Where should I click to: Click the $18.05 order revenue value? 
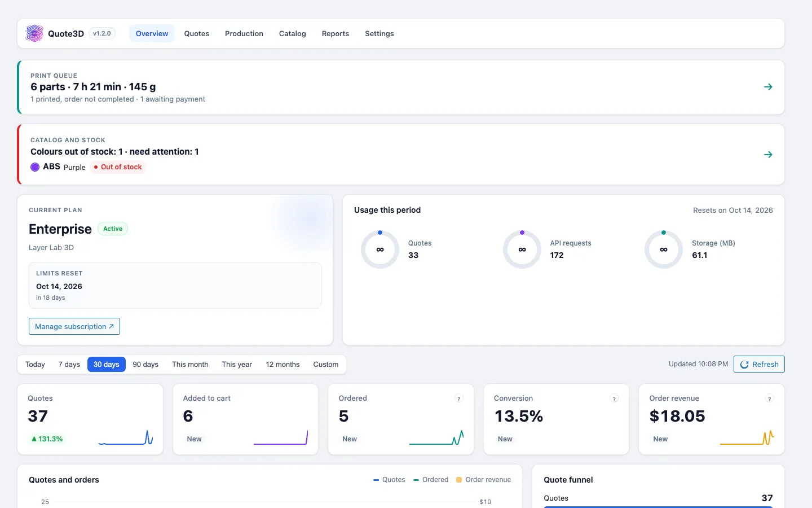[677, 417]
